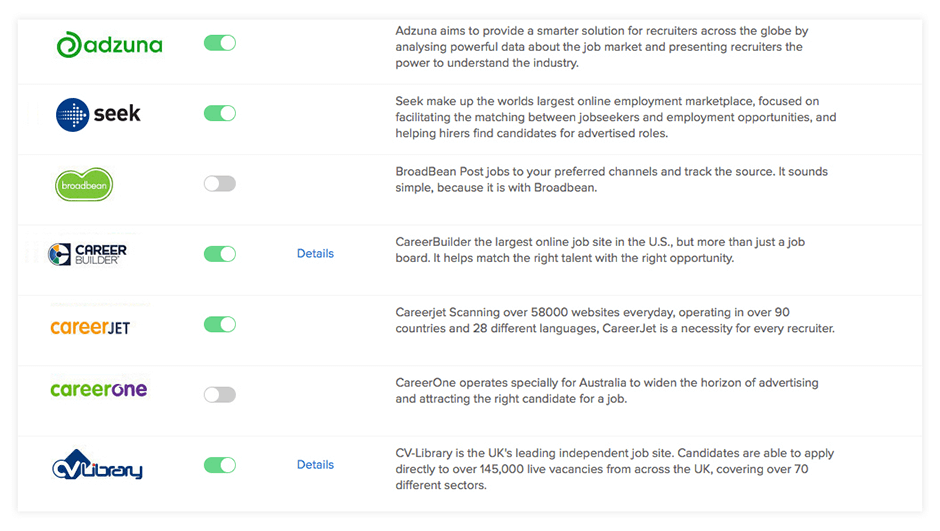Viewport: 940px width, 531px height.
Task: Click the Seek description paragraph
Action: pyautogui.click(x=616, y=117)
